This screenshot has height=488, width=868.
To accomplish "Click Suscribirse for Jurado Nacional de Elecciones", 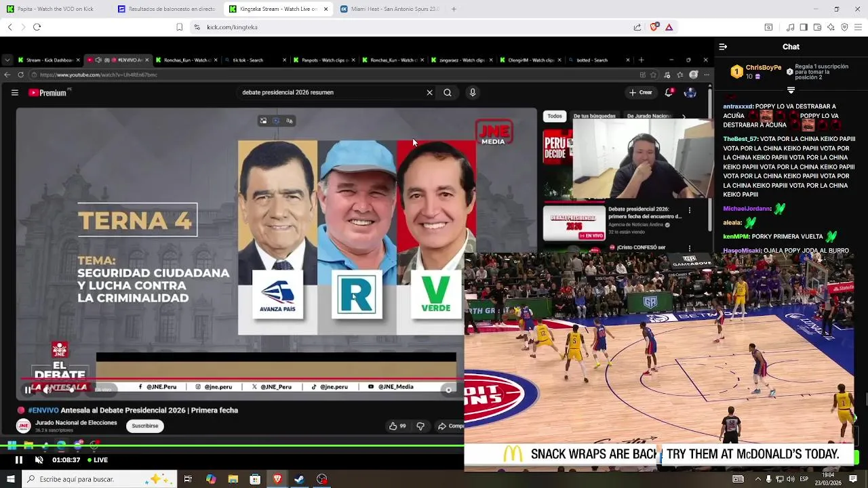I will point(145,426).
